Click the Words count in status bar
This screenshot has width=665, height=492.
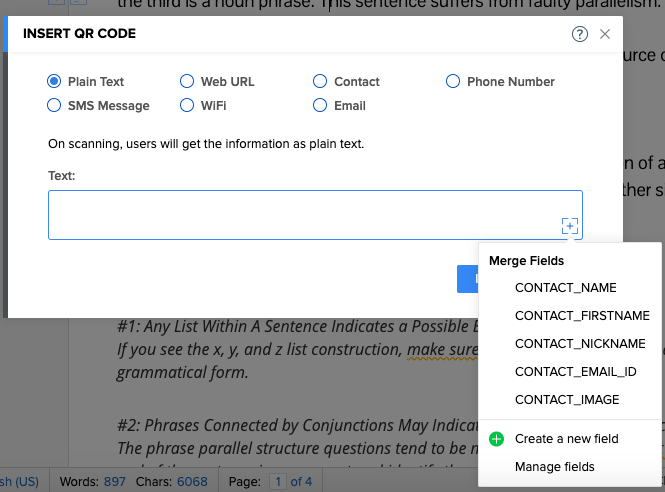[x=93, y=481]
